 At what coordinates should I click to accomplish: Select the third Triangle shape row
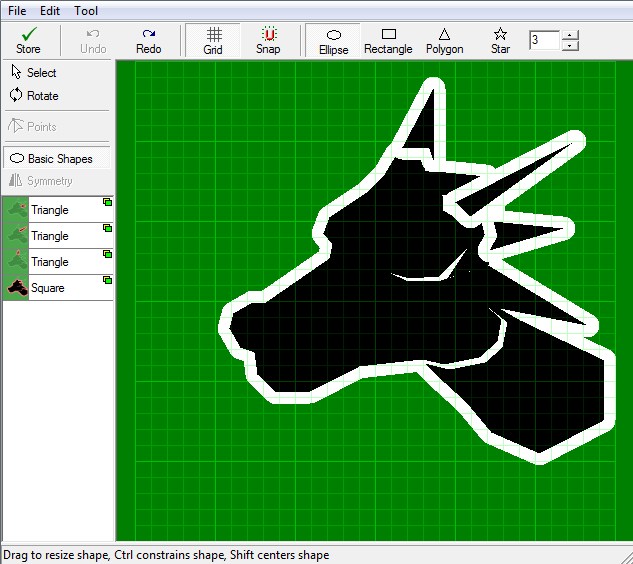(58, 262)
